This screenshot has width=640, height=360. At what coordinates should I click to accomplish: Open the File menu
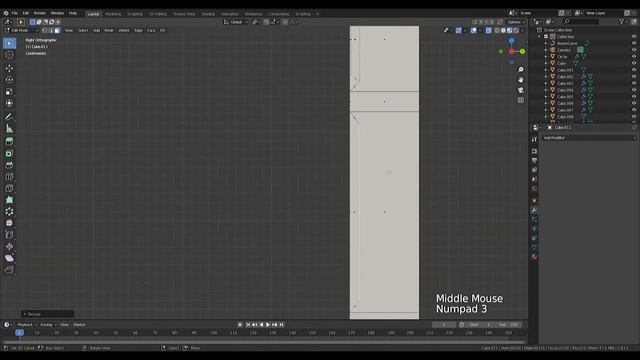point(15,13)
